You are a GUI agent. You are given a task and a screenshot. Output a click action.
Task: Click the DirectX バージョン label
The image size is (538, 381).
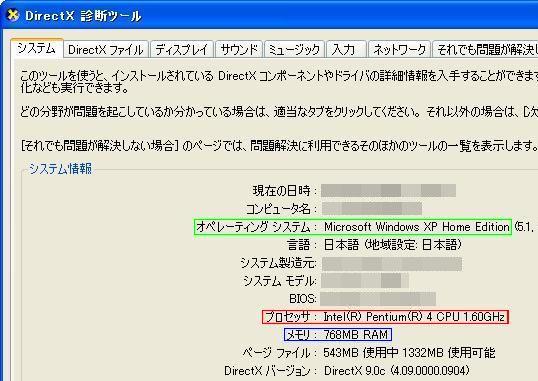pyautogui.click(x=270, y=371)
